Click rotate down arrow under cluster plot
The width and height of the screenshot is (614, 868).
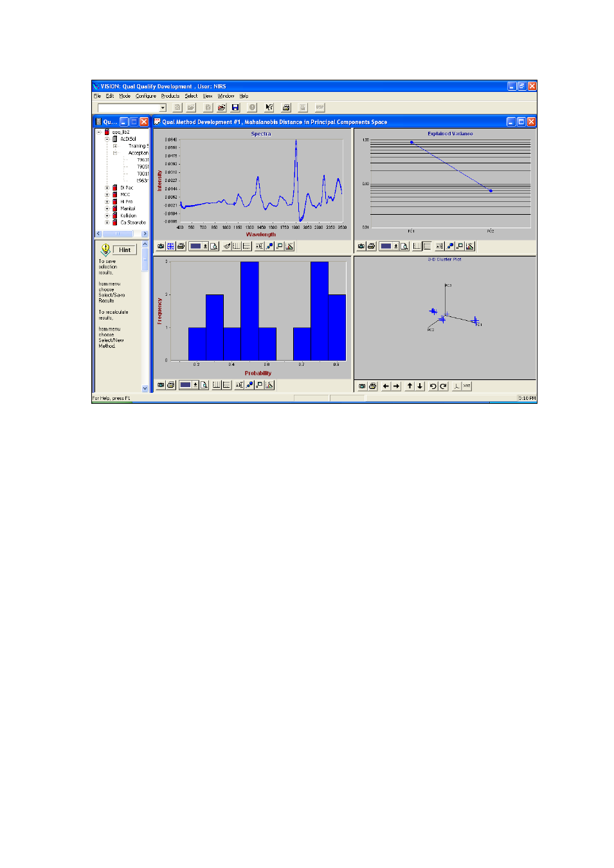[420, 386]
